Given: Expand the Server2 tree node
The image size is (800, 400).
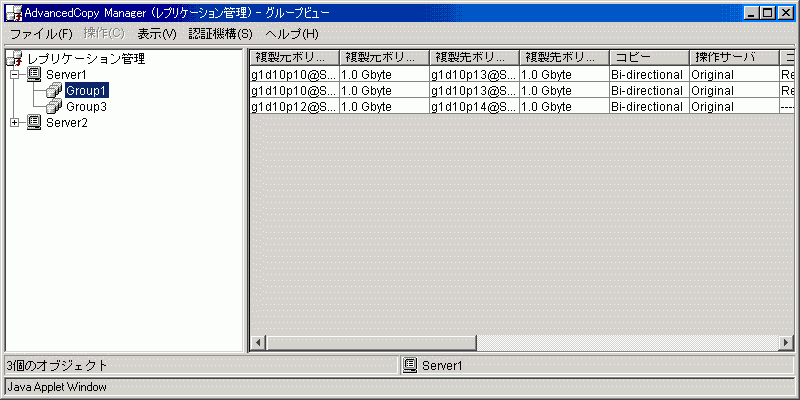Looking at the screenshot, I should pos(14,123).
